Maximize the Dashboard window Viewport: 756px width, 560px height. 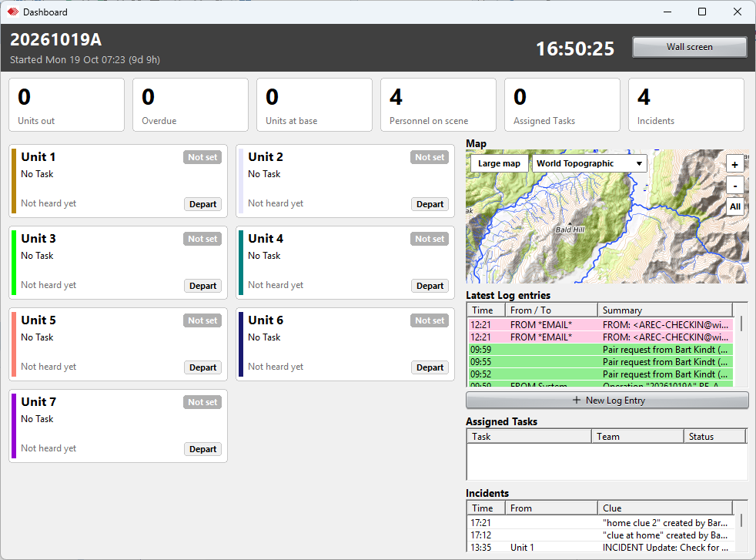(x=702, y=12)
